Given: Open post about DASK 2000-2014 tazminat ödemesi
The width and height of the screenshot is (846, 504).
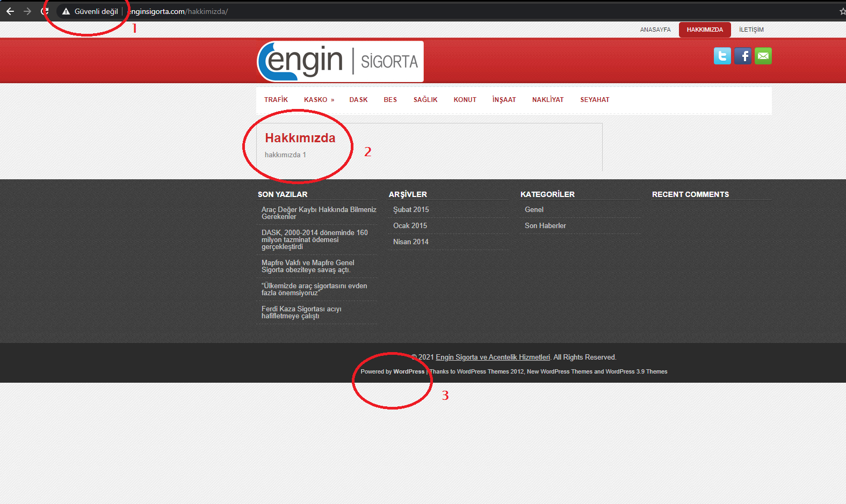Looking at the screenshot, I should [315, 239].
